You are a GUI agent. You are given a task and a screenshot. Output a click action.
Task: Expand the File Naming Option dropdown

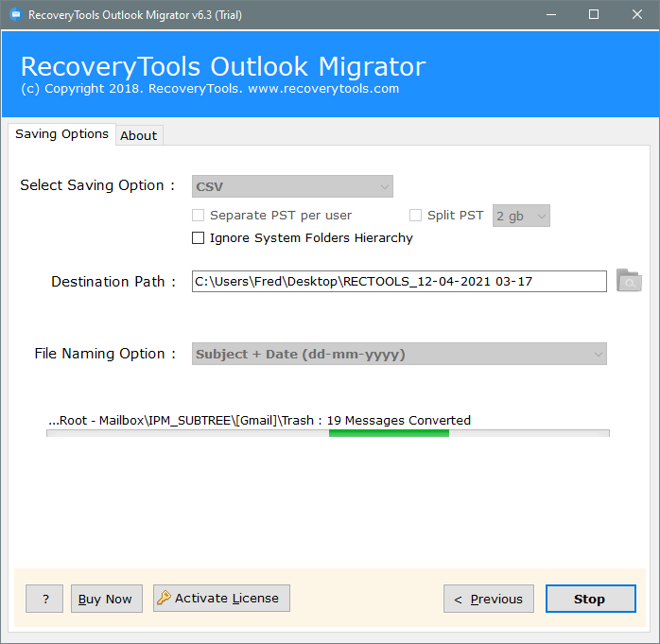(x=399, y=354)
